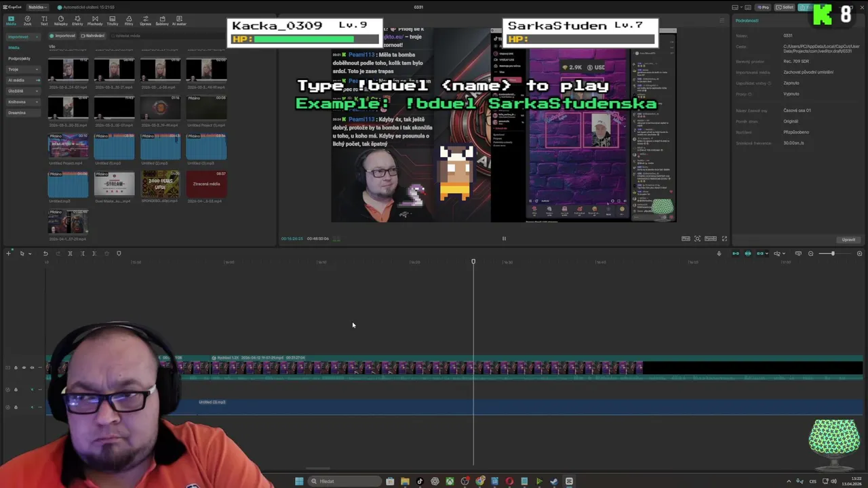Viewport: 868px width, 488px height.
Task: Click the Importovat media button
Action: pyautogui.click(x=63, y=36)
